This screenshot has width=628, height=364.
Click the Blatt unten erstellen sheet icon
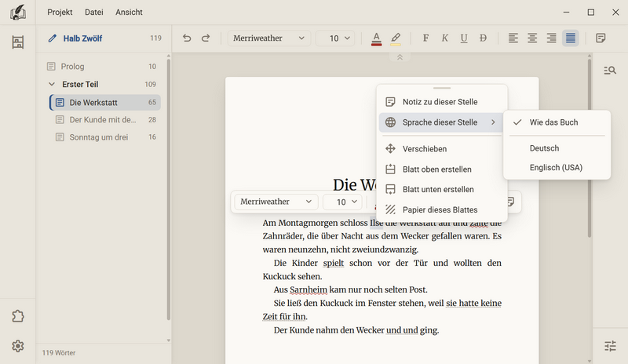click(390, 189)
